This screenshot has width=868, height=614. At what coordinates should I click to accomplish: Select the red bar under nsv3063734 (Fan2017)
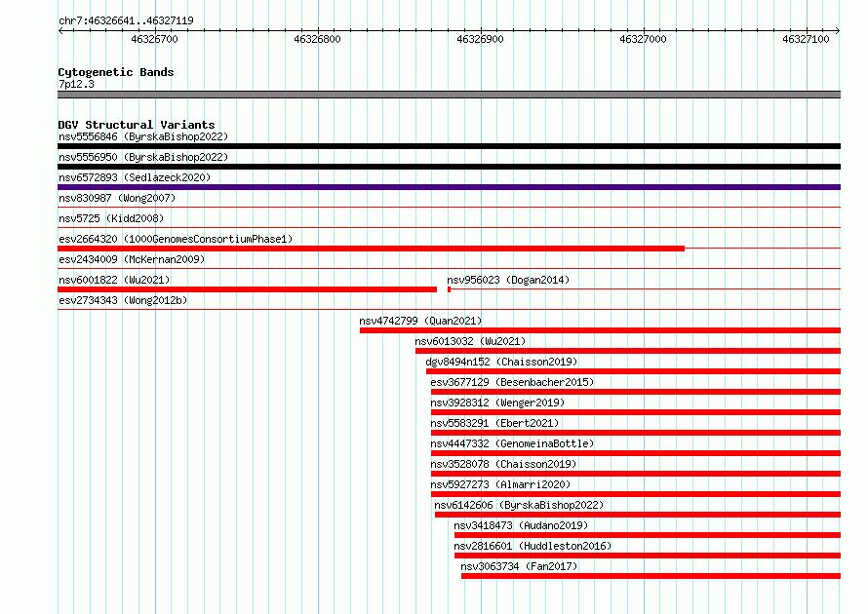[651, 576]
